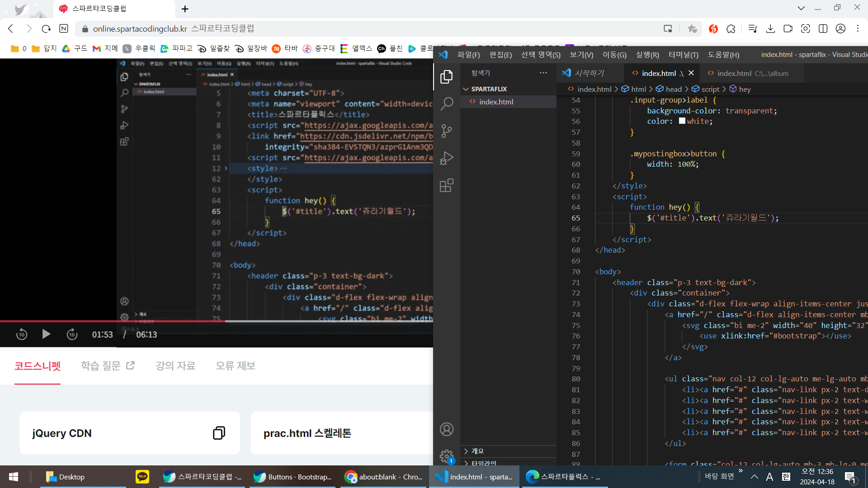Image resolution: width=868 pixels, height=488 pixels.
Task: Open KakaoTalk from the taskbar
Action: point(142,476)
